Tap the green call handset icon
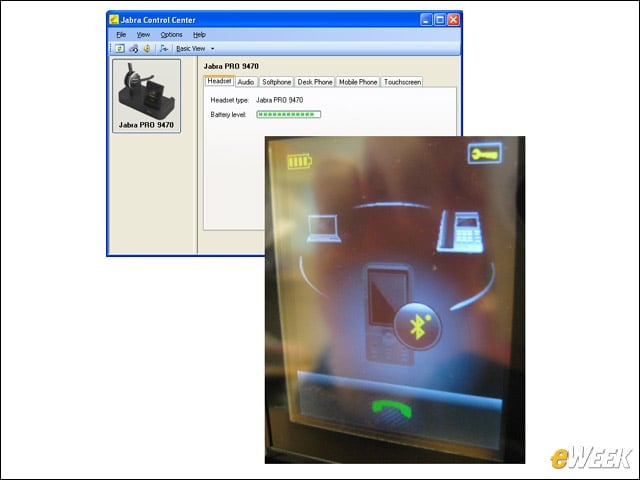This screenshot has width=640, height=480. click(x=392, y=410)
